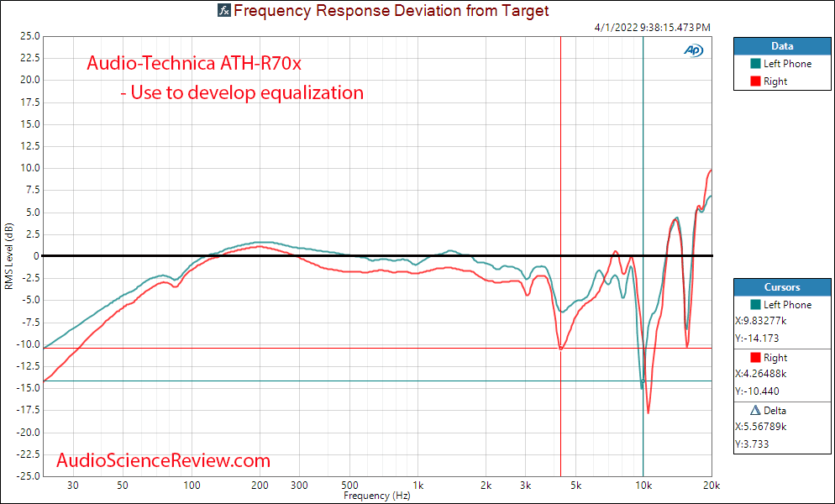Click the 'Delta' label in Cursors panel
835x504 pixels.
pyautogui.click(x=775, y=410)
